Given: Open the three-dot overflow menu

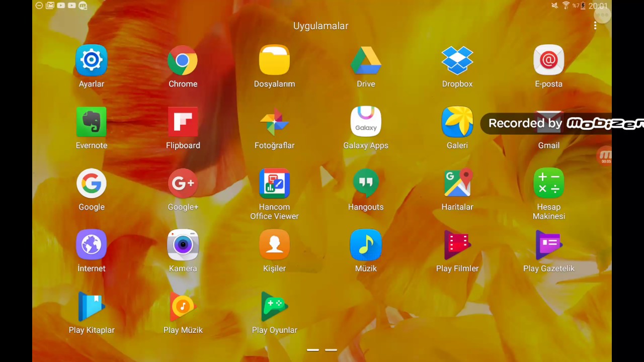Looking at the screenshot, I should pyautogui.click(x=595, y=26).
